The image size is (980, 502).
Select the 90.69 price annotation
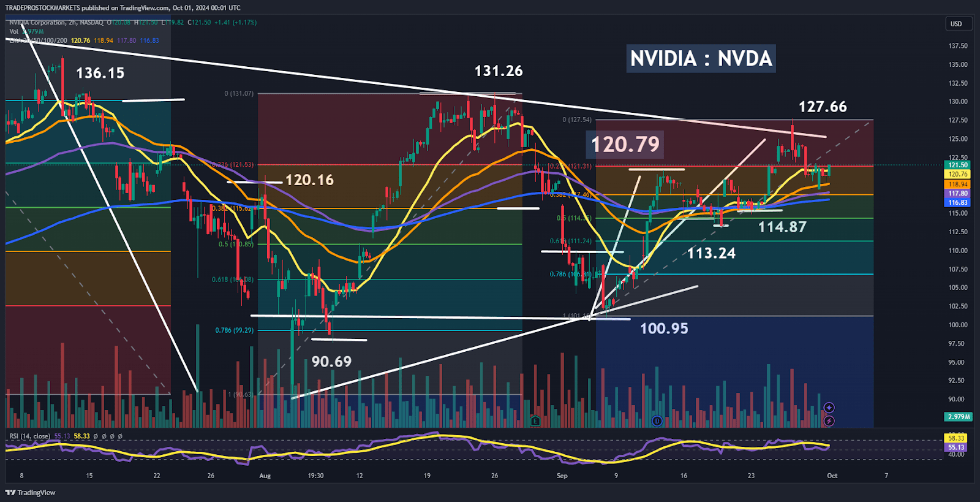click(x=331, y=362)
